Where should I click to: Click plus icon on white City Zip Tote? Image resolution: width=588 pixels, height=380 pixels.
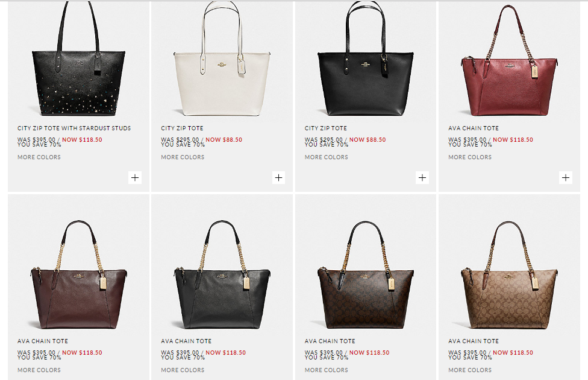pos(278,177)
